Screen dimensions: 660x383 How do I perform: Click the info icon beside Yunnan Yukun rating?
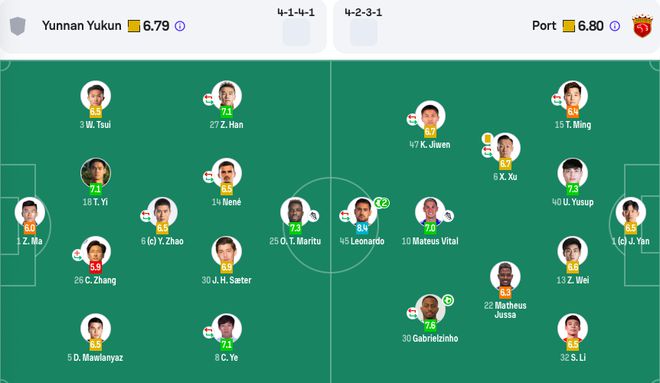pyautogui.click(x=180, y=26)
